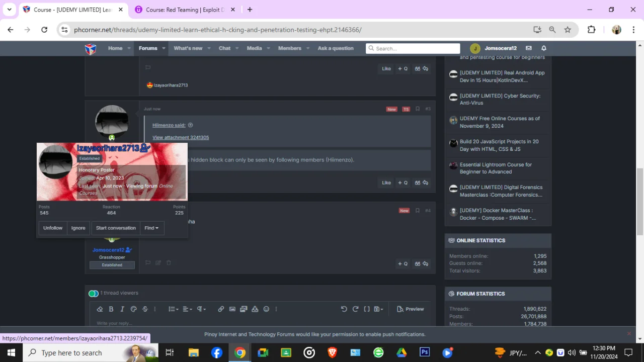Screen dimensions: 644x362
Task: Insert an image into the reply
Action: coord(232,309)
